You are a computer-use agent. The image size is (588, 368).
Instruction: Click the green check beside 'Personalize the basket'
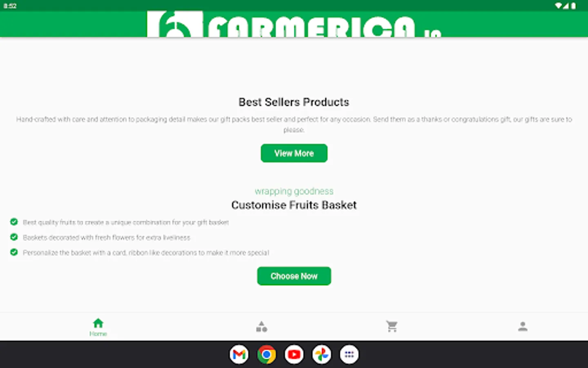14,252
